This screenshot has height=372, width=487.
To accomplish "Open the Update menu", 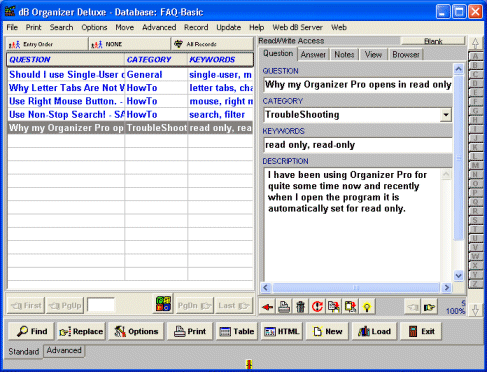I will [229, 27].
